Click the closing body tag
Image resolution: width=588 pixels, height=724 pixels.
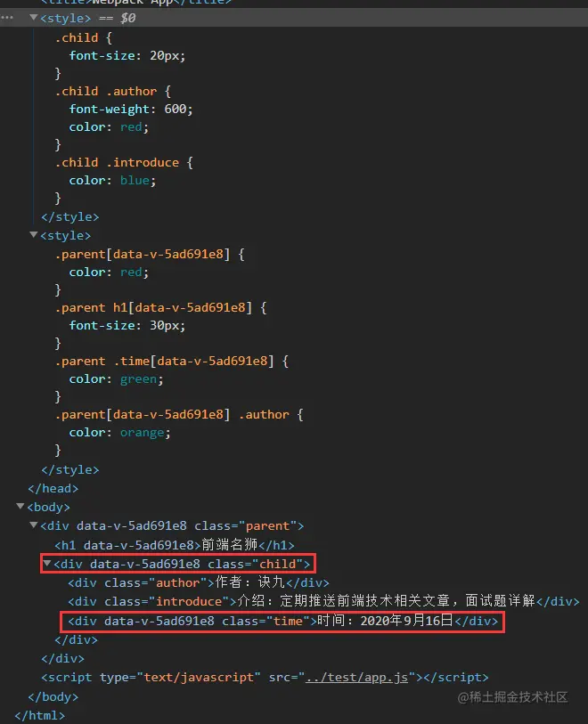(53, 696)
